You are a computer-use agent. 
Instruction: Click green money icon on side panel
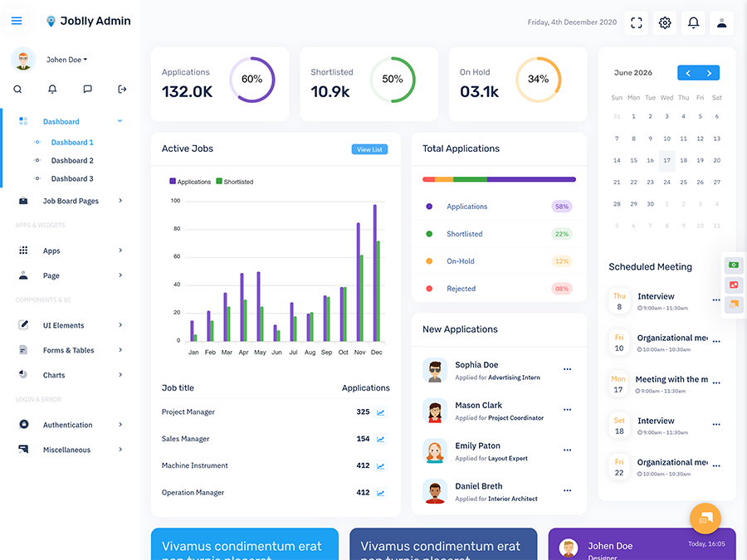click(734, 265)
